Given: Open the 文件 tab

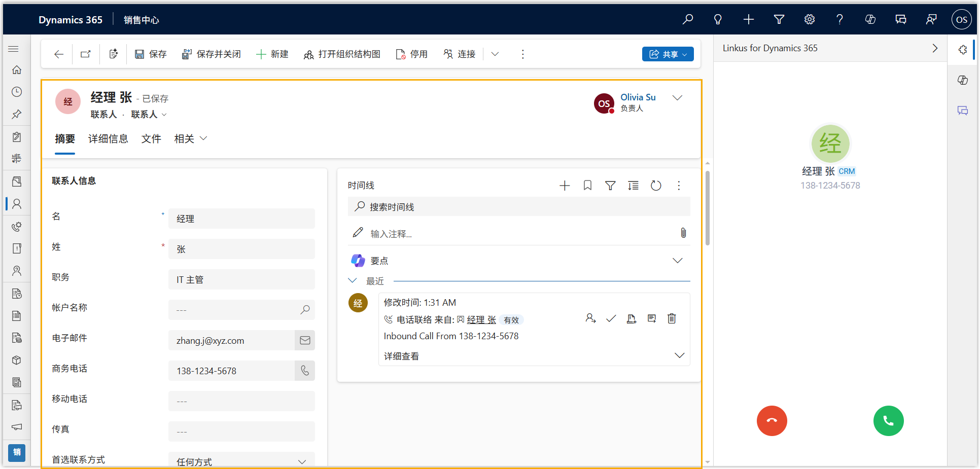Looking at the screenshot, I should point(151,139).
